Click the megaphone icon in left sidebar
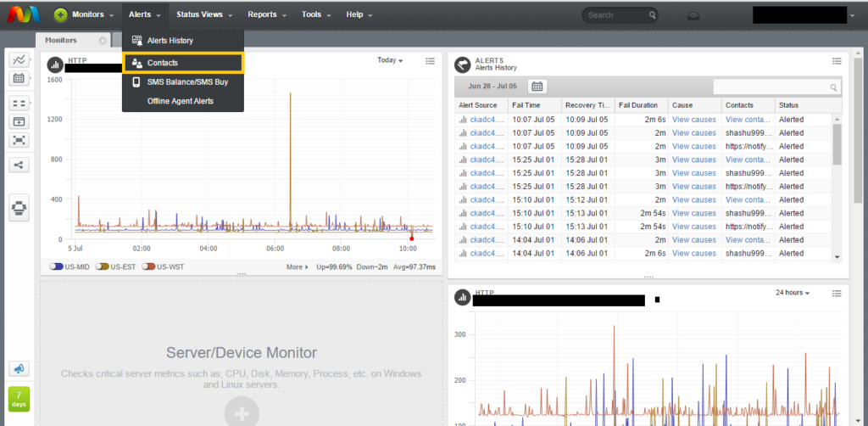 (x=19, y=368)
